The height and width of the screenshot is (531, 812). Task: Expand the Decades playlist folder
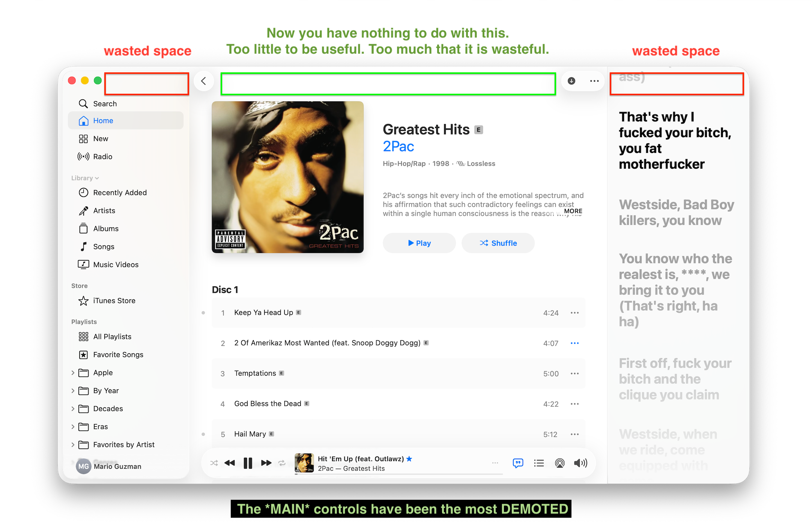pos(73,409)
